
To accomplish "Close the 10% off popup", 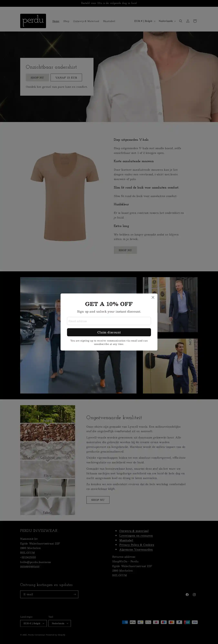I will pyautogui.click(x=153, y=297).
